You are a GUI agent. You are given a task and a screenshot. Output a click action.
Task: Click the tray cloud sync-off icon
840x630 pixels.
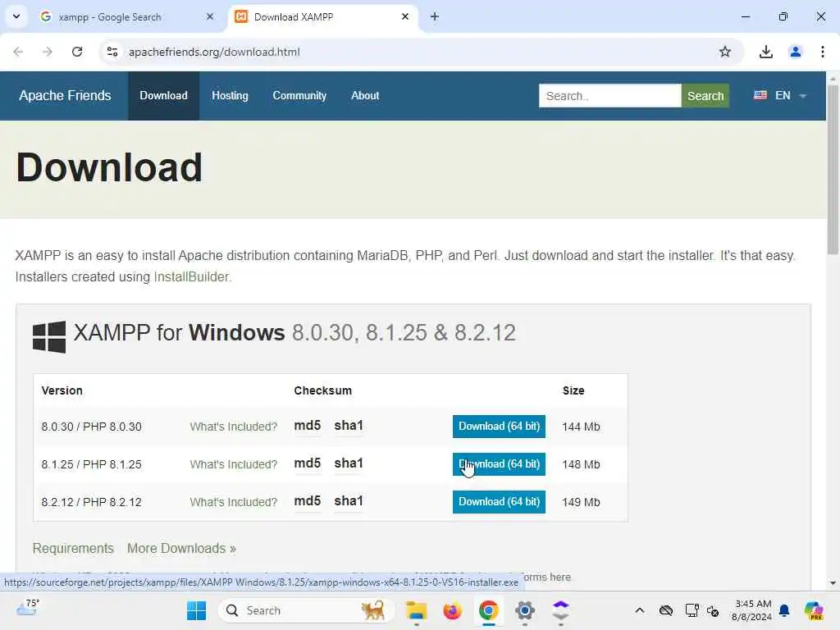click(x=666, y=610)
